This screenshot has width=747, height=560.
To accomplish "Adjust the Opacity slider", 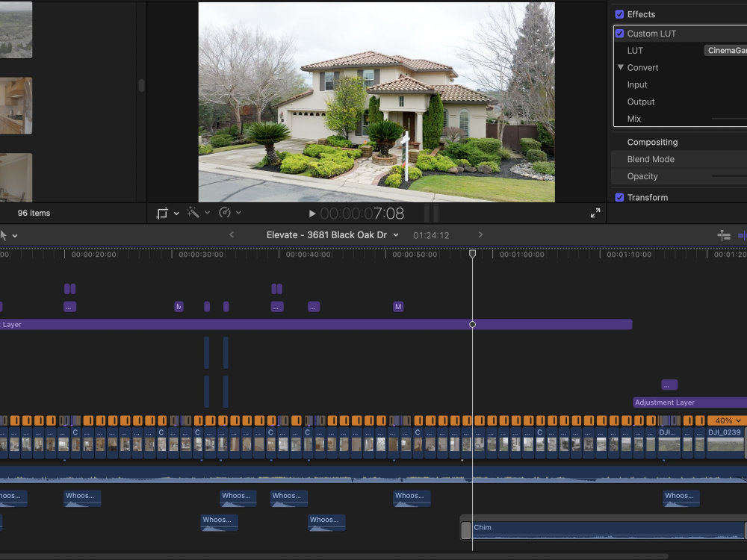I will coord(729,176).
